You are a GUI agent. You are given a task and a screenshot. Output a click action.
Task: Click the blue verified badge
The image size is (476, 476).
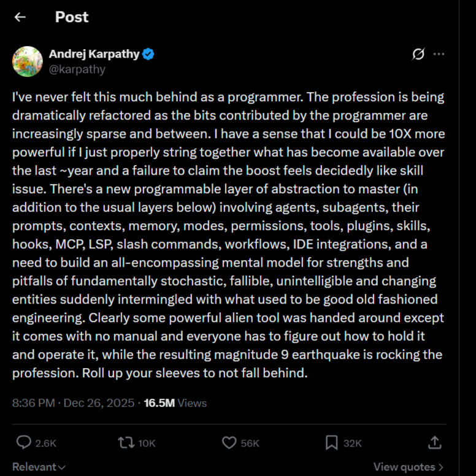coord(148,54)
